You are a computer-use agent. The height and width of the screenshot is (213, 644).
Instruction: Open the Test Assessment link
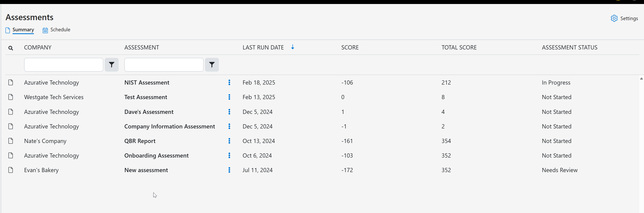[146, 97]
